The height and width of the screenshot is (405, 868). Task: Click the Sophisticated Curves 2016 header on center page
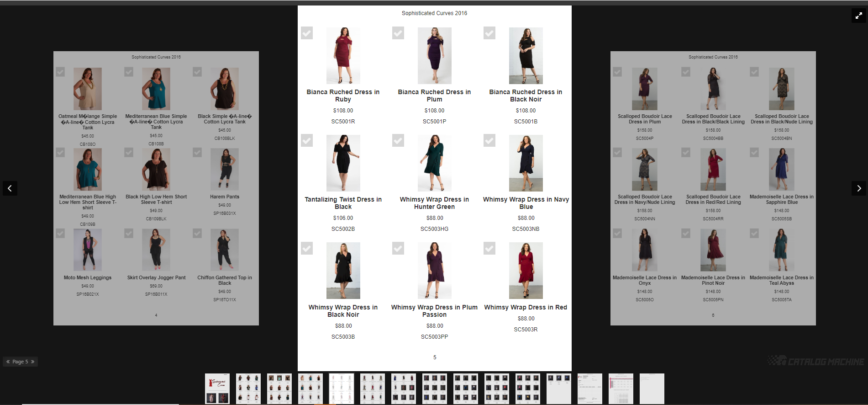(x=435, y=13)
